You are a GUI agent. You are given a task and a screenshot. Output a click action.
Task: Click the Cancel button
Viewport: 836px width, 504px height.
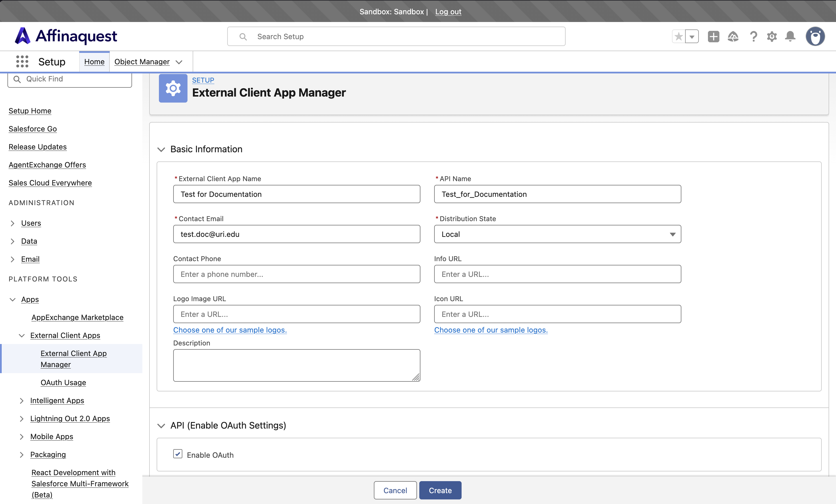pyautogui.click(x=395, y=491)
